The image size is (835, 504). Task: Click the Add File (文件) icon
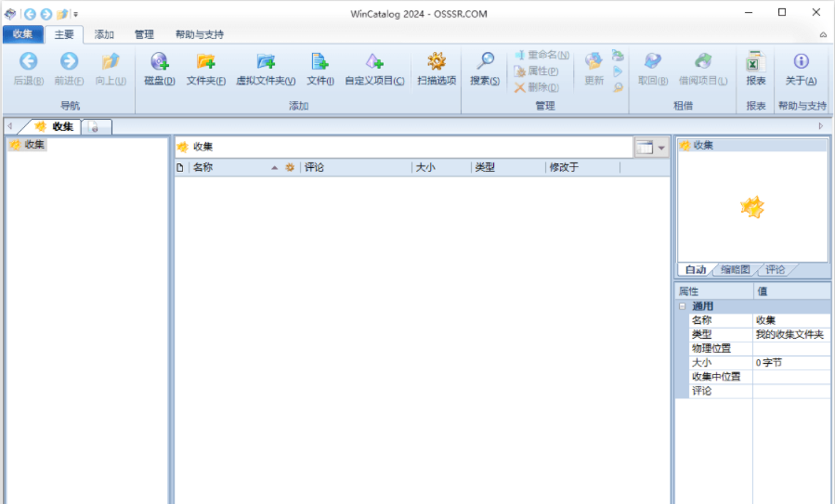pyautogui.click(x=320, y=62)
